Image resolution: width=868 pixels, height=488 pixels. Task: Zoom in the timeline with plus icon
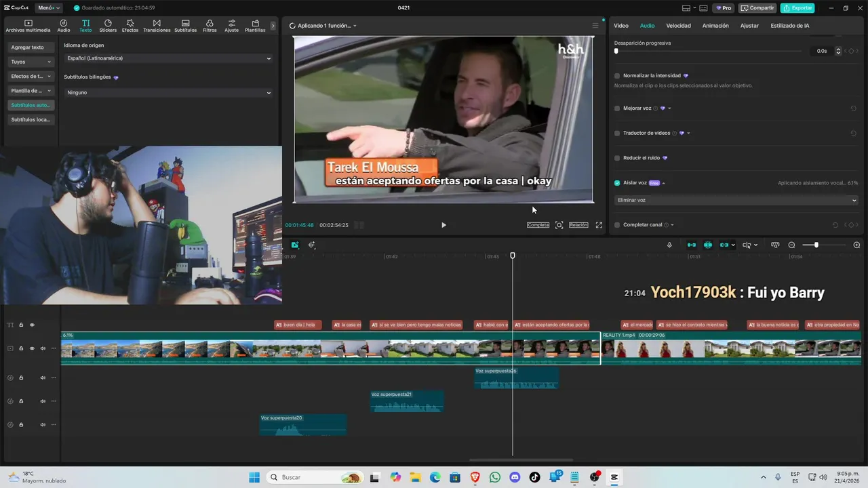tap(856, 245)
